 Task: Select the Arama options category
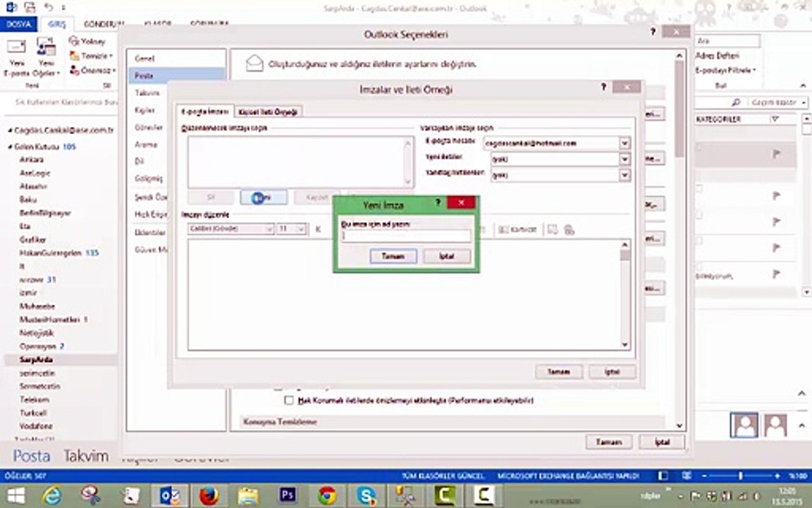pyautogui.click(x=176, y=144)
